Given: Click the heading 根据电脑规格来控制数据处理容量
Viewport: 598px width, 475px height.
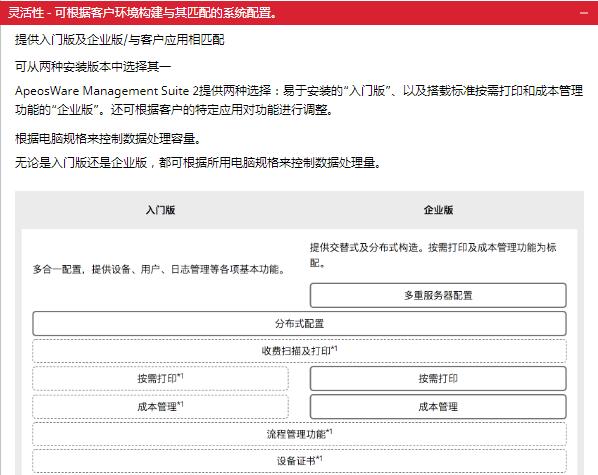Looking at the screenshot, I should pyautogui.click(x=108, y=138).
